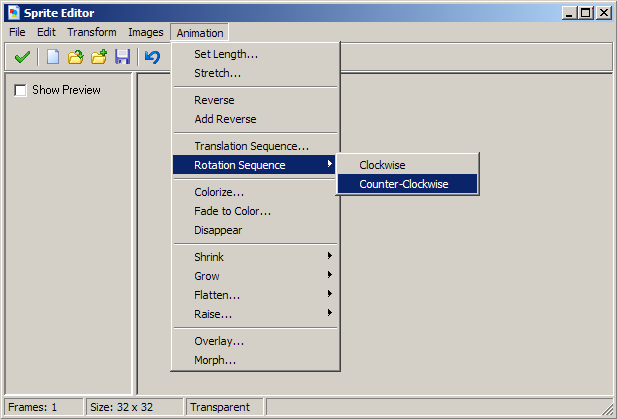Click the green checkmark OK icon
The width and height of the screenshot is (617, 419).
22,57
